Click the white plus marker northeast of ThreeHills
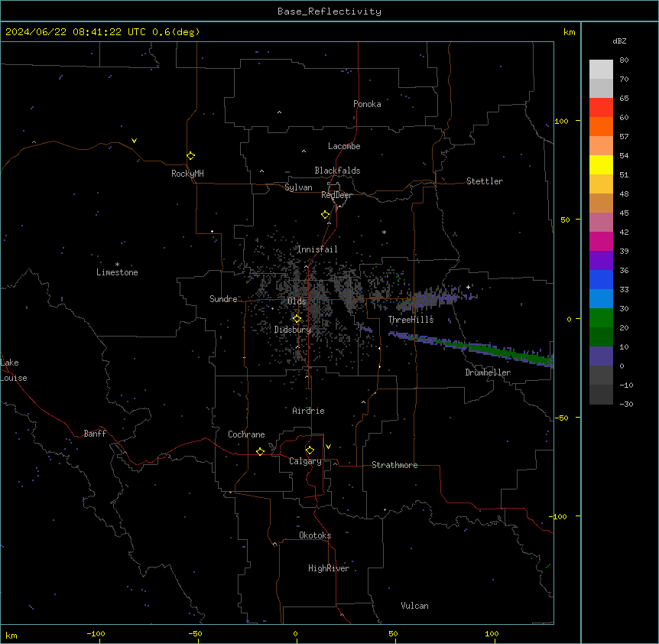659x644 pixels. 468,287
